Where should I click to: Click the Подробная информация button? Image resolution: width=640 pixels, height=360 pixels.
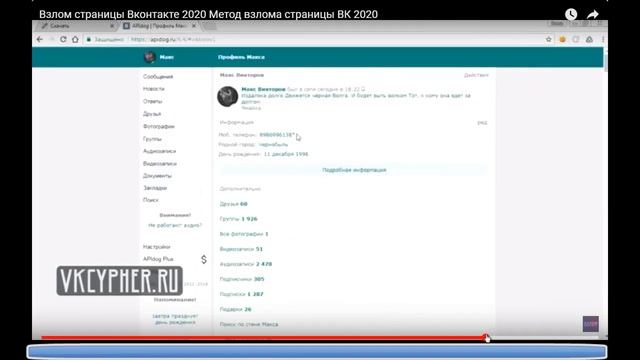[x=354, y=170]
